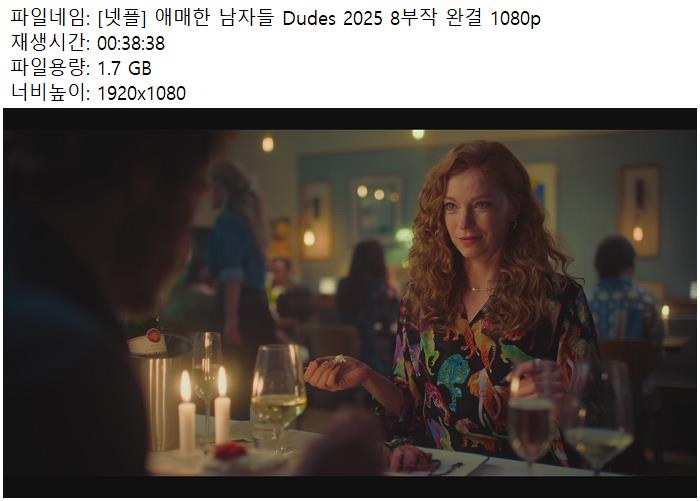Image resolution: width=700 pixels, height=501 pixels.
Task: Click the '재생시간' label
Action: [x=50, y=43]
